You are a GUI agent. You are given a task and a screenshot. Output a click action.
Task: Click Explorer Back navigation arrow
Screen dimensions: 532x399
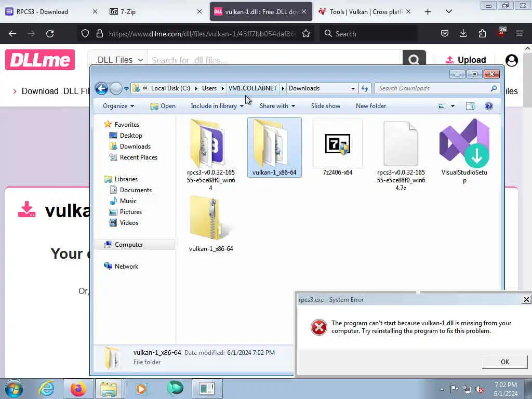(101, 88)
